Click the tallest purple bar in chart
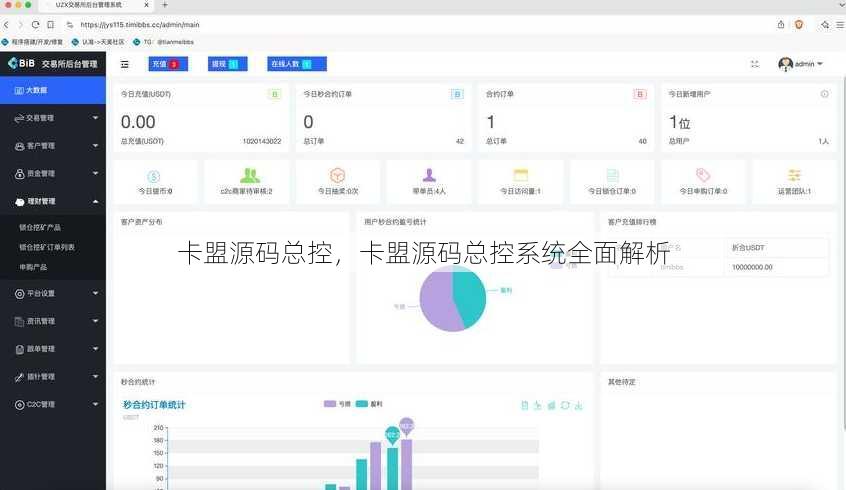 [406, 463]
